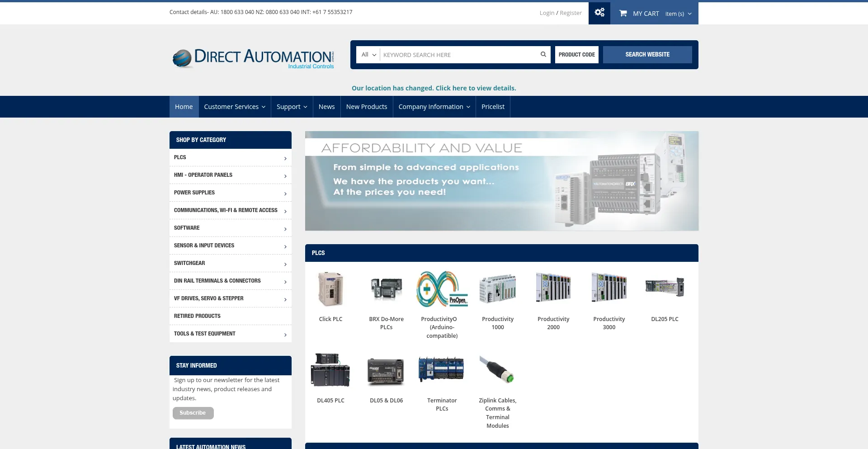The image size is (868, 449).
Task: Select the BRX Do-More PLCs image
Action: tap(386, 289)
